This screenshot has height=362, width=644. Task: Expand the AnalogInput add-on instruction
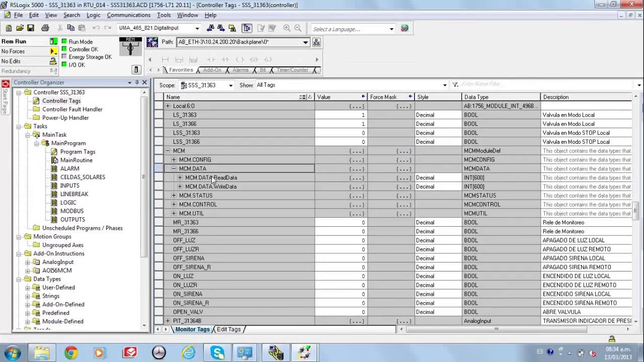point(28,262)
